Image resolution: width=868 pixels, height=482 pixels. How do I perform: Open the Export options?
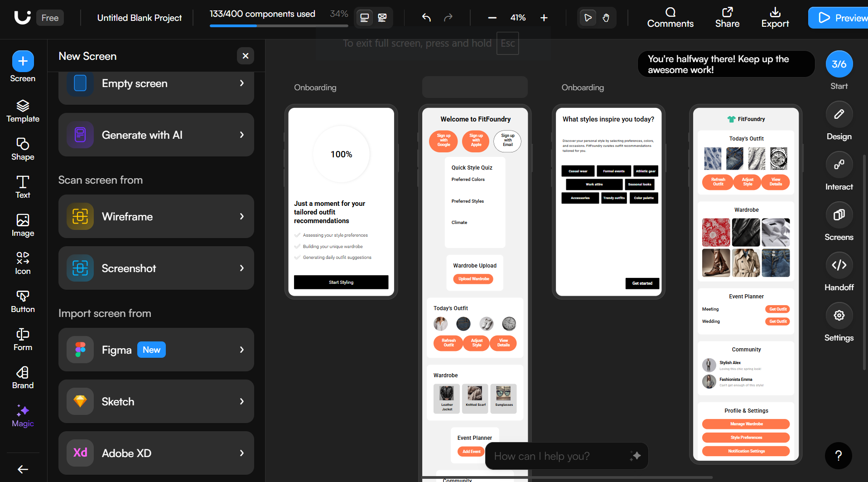pyautogui.click(x=775, y=18)
